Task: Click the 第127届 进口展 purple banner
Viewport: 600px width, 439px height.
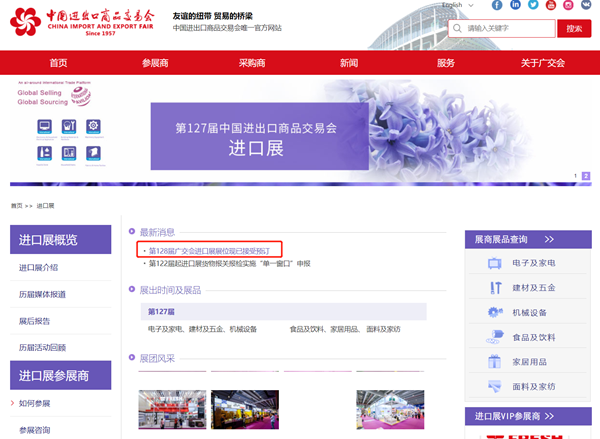Action: coord(260,136)
